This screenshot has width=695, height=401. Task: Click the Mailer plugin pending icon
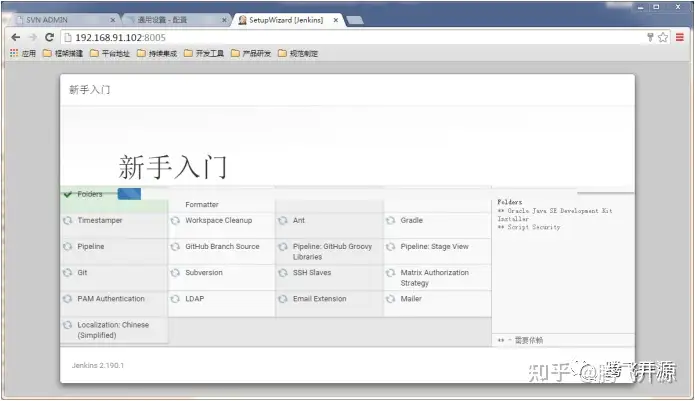click(x=390, y=299)
